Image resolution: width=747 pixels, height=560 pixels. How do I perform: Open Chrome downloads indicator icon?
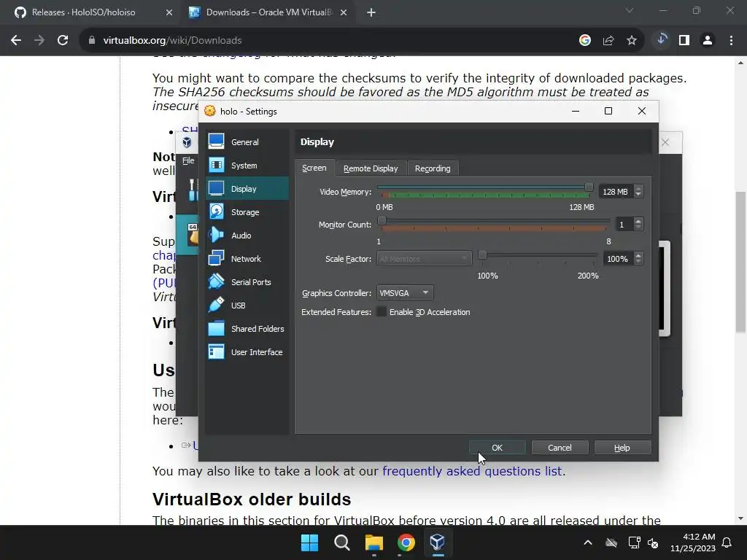click(661, 40)
